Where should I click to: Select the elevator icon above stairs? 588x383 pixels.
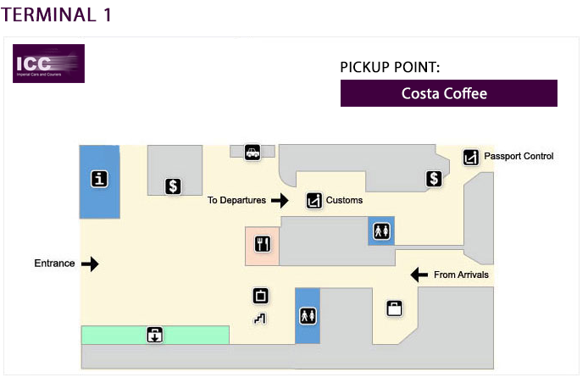261,296
